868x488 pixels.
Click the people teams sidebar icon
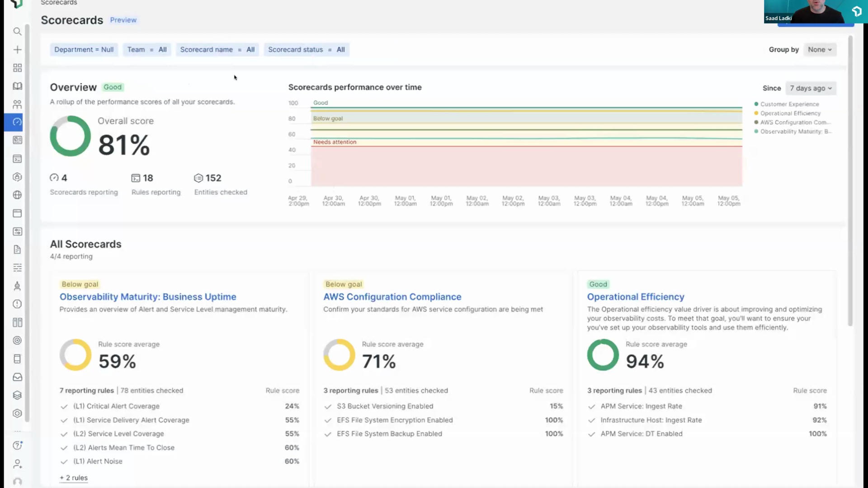pos(17,104)
